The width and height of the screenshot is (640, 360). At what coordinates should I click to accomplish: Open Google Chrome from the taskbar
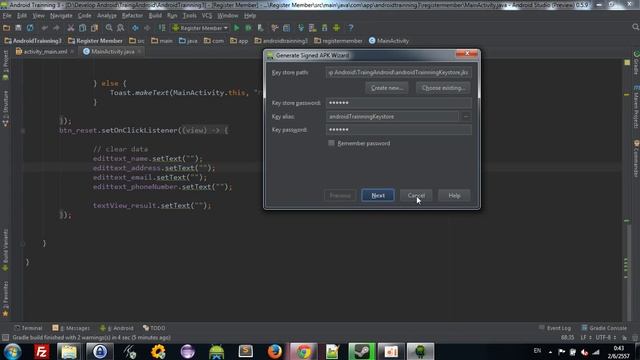point(303,351)
